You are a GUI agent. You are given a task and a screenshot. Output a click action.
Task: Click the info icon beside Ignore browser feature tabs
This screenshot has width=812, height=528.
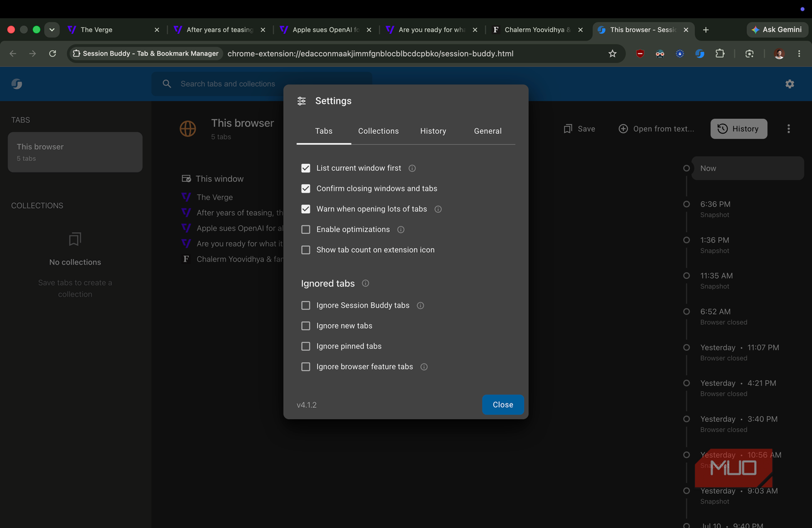[x=424, y=367]
